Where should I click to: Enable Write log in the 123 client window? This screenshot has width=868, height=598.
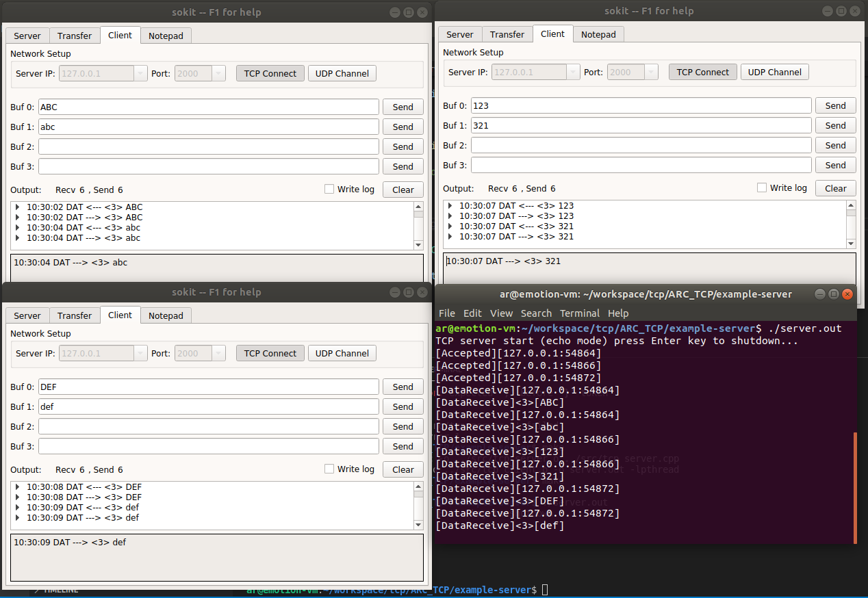pyautogui.click(x=762, y=187)
